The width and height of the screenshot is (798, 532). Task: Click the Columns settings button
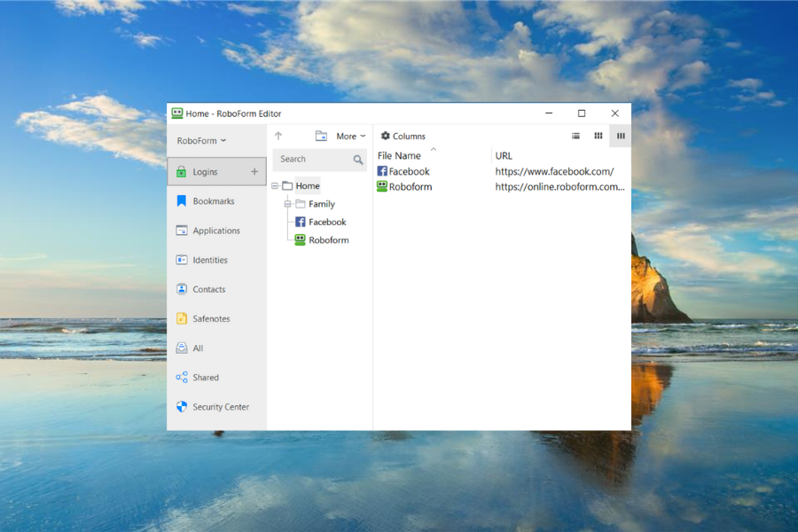[403, 136]
